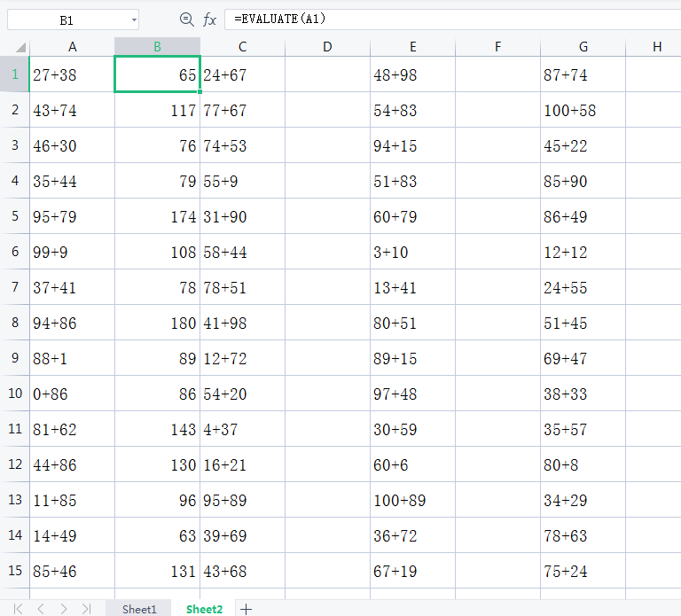Go to next sheet with arrow
681x616 pixels.
click(x=64, y=609)
